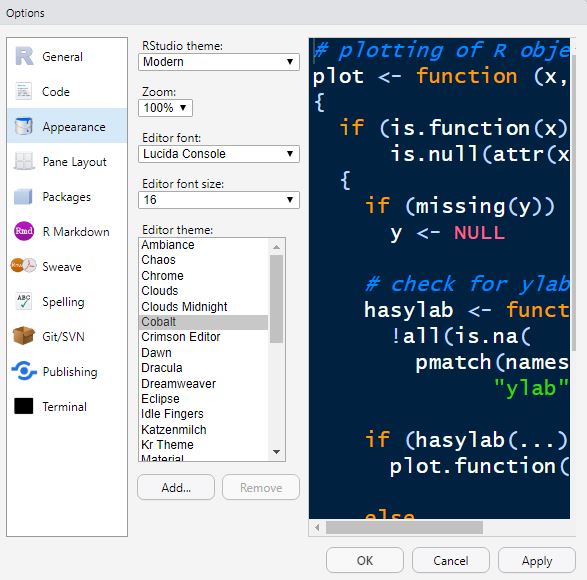The image size is (587, 580).
Task: Click the Cancel button
Action: [x=451, y=560]
